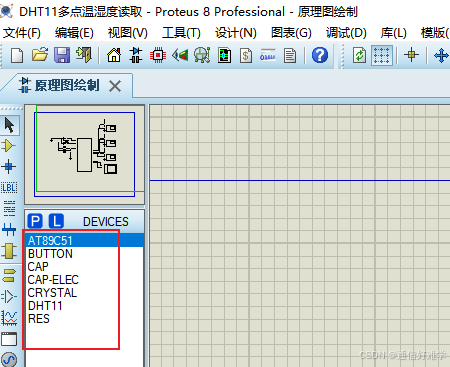Open PCB Layout red chip icon
Screen dimensions: 450x367
pyautogui.click(x=158, y=55)
